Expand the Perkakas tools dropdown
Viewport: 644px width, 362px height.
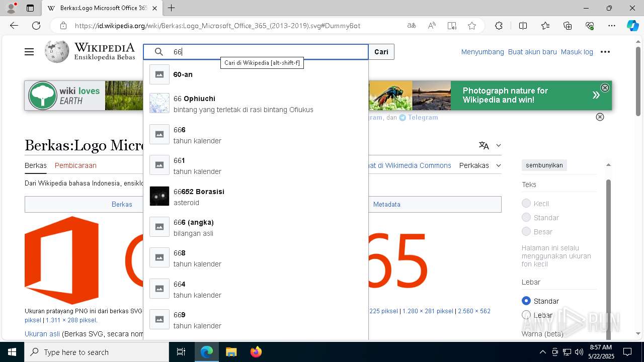480,165
